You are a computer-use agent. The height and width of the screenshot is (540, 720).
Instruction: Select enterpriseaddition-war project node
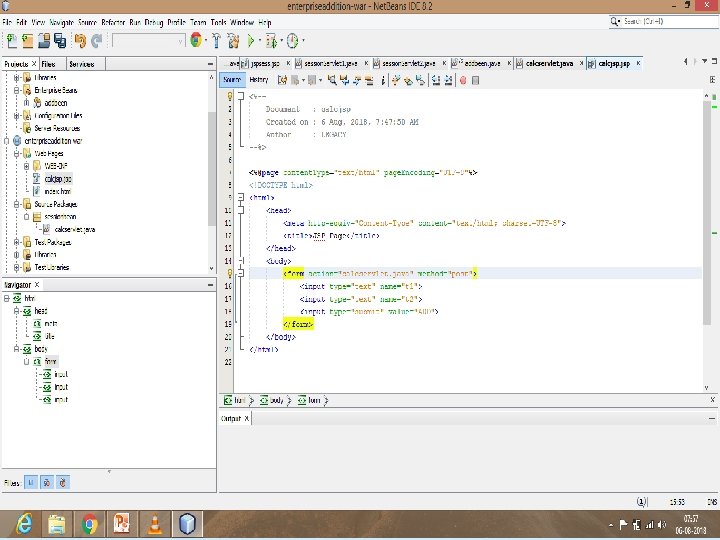[x=53, y=141]
